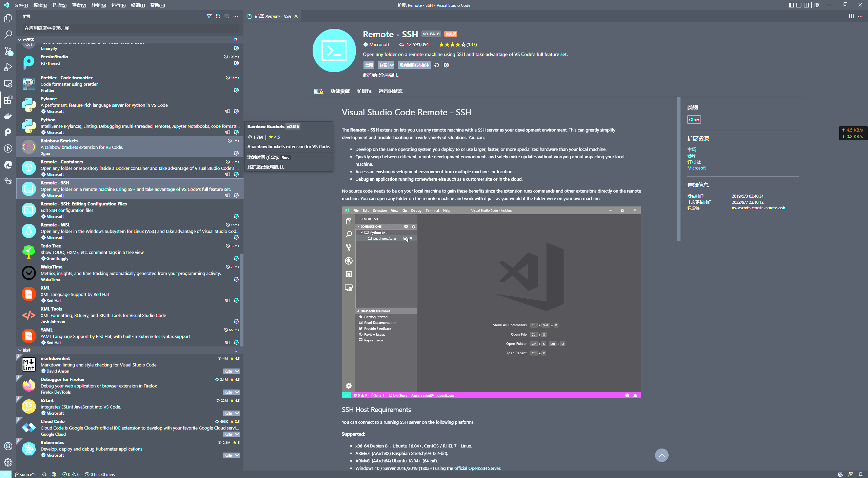Open Run and Debug view
This screenshot has height=478, width=868.
(8, 67)
